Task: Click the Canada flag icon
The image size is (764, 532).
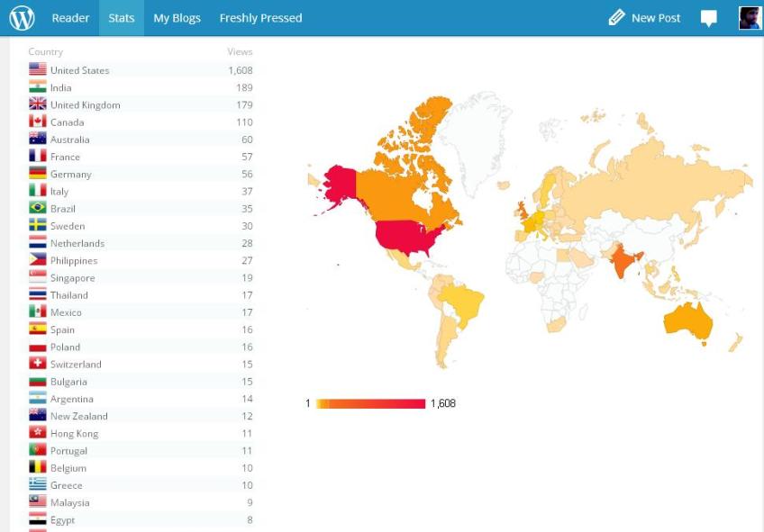Action: [x=38, y=122]
